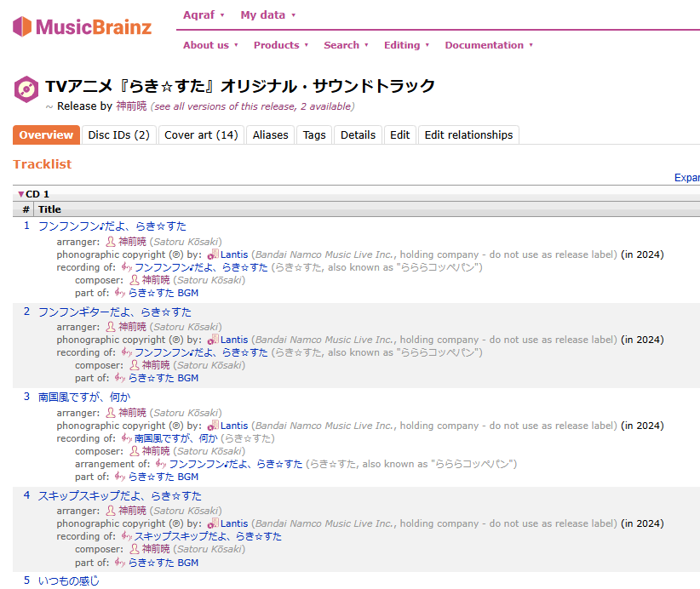This screenshot has width=700, height=589.
Task: Expand the Documentation menu
Action: (489, 45)
